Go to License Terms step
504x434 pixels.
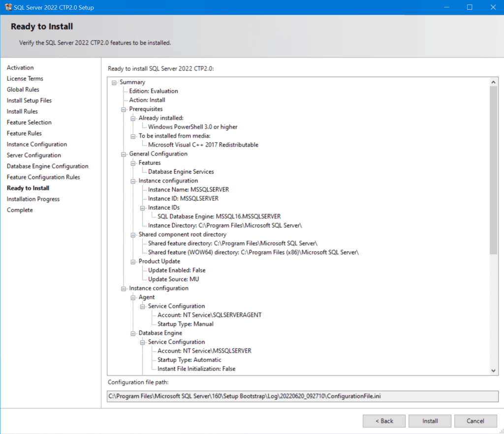(x=25, y=78)
